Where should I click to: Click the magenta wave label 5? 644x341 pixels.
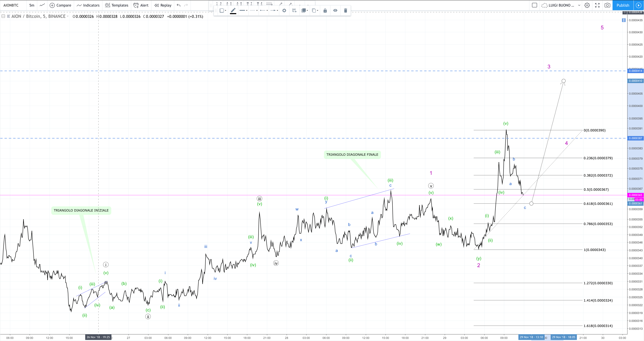point(602,28)
